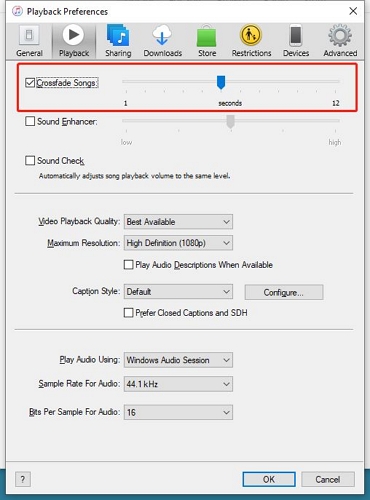370x500 pixels.
Task: Open the General preferences icon
Action: click(29, 35)
